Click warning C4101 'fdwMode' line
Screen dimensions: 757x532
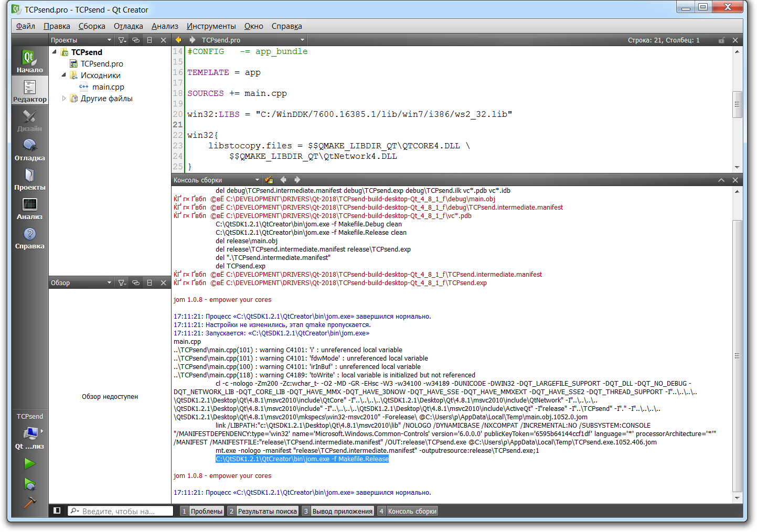301,359
